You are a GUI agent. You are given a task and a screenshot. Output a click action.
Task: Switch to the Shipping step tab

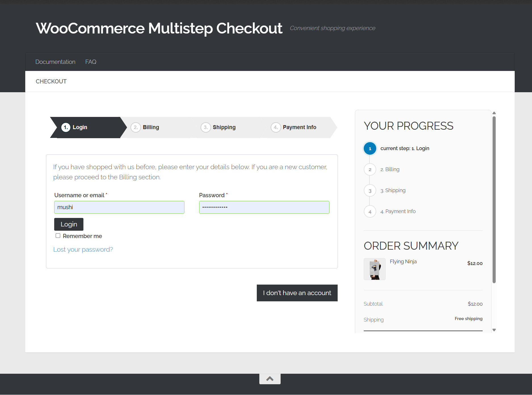tap(224, 127)
